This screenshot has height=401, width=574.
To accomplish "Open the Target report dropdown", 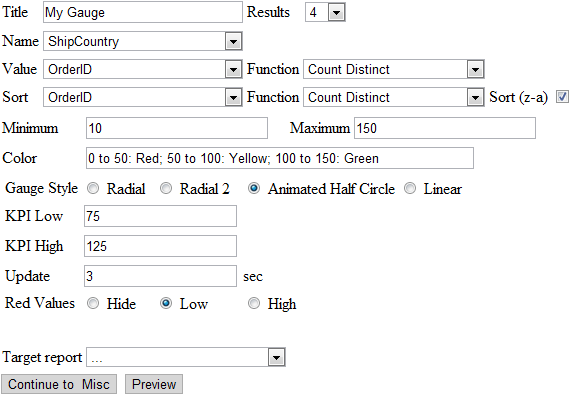I will click(x=186, y=357).
